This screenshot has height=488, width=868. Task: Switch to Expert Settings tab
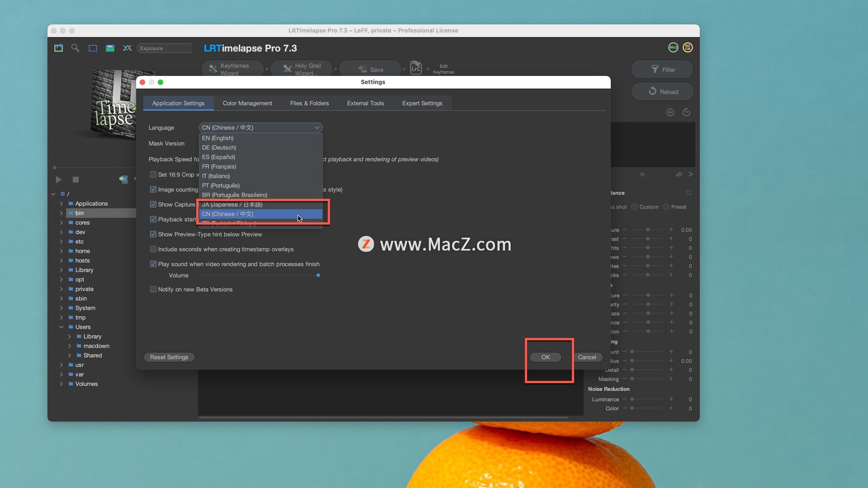(422, 103)
